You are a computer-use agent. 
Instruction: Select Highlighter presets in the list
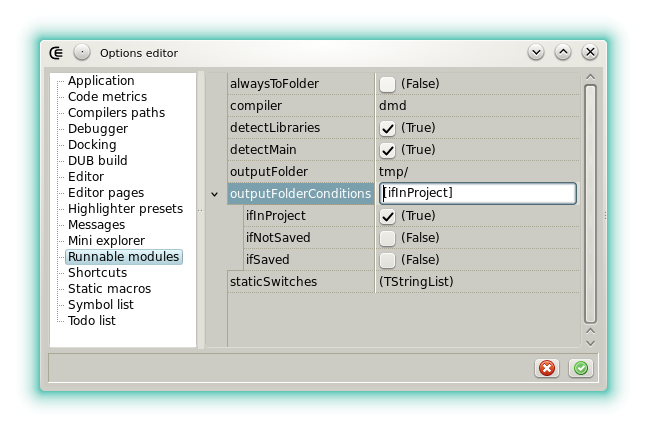pos(125,209)
